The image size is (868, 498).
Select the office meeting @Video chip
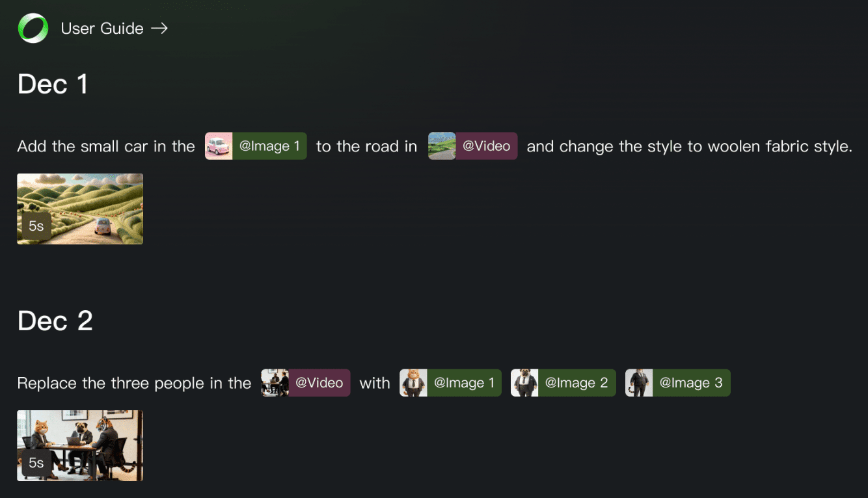point(306,383)
